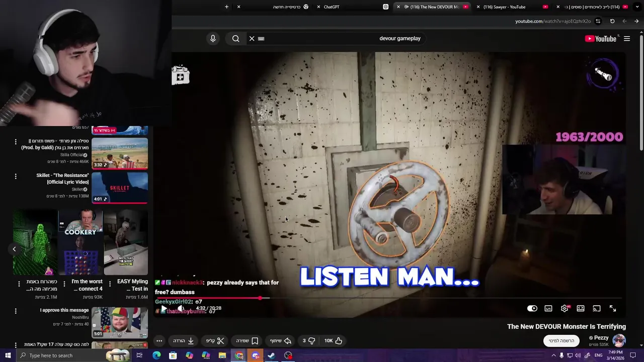Open 'EASY Myling Test' short thumbnail
This screenshot has width=644, height=362.
[126, 242]
